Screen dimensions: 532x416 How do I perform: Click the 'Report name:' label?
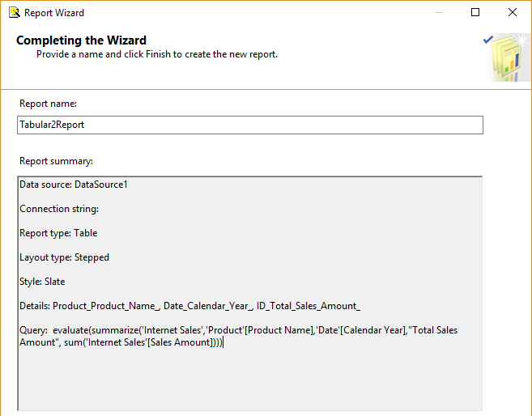(x=48, y=104)
